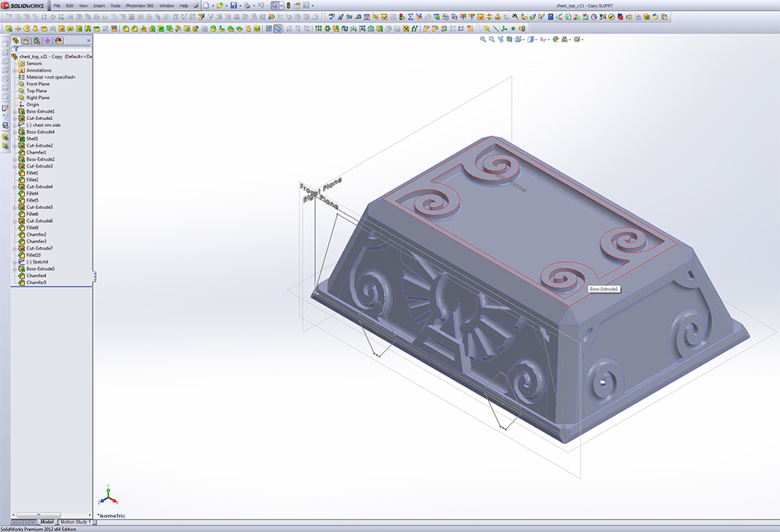Click the Select cursor tool
Screen dimensions: 780x532
click(275, 5)
